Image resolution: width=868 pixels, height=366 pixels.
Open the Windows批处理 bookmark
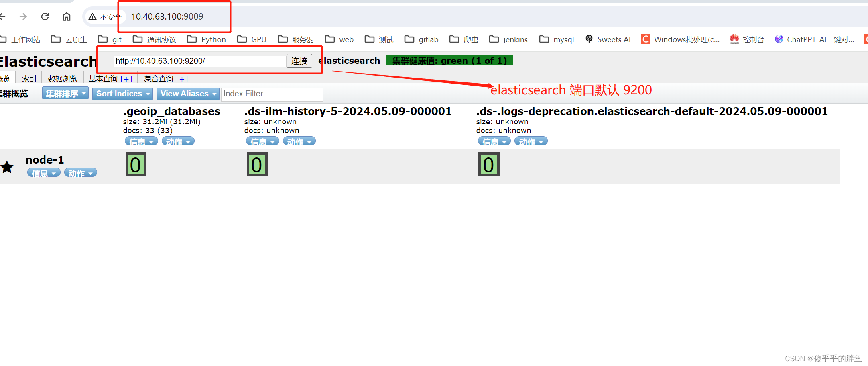point(680,39)
